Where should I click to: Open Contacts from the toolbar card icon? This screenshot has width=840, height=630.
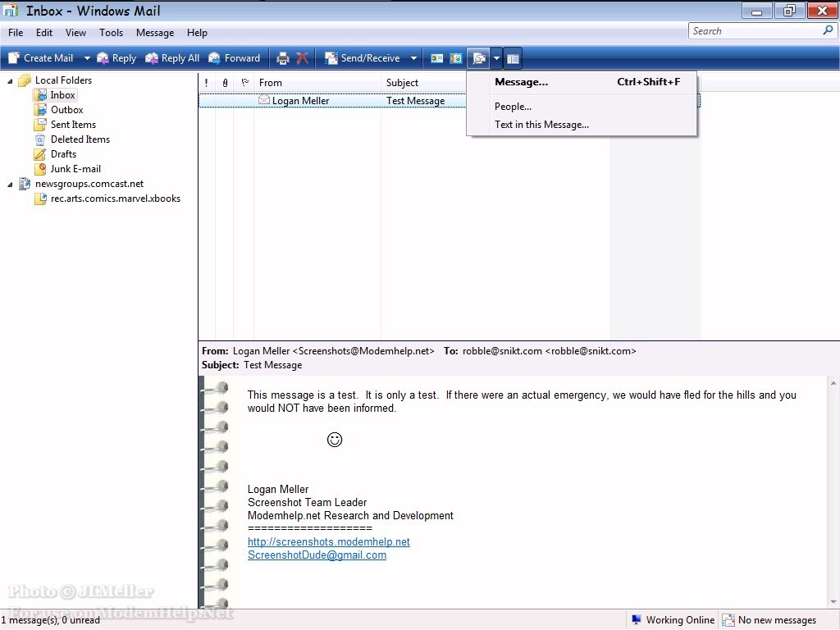(437, 58)
